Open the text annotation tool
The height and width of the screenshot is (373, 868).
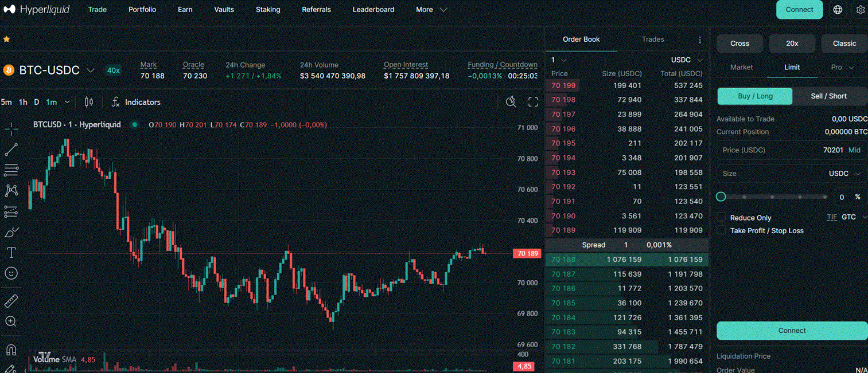click(11, 252)
